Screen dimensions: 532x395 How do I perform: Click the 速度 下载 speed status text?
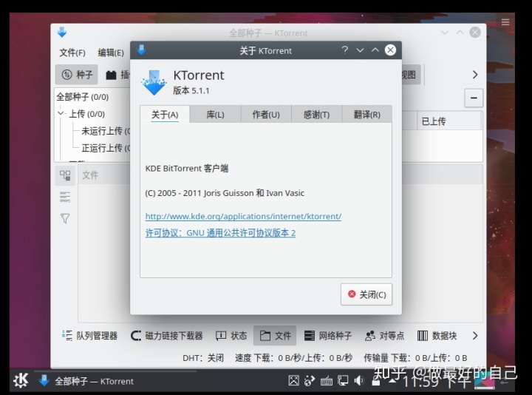coord(294,358)
